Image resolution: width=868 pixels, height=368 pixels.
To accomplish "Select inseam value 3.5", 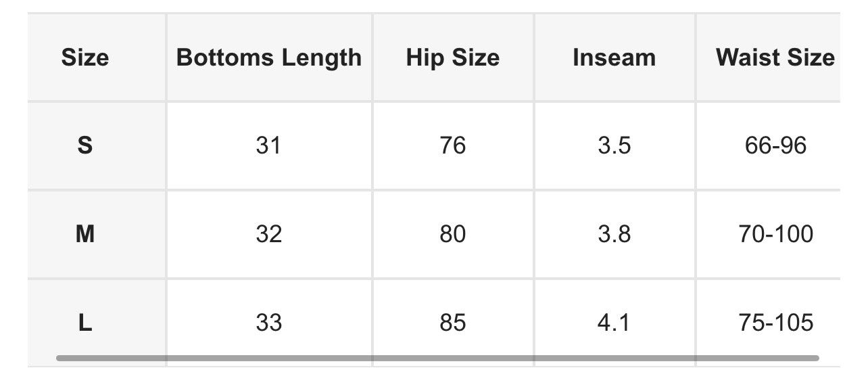I will tap(614, 145).
